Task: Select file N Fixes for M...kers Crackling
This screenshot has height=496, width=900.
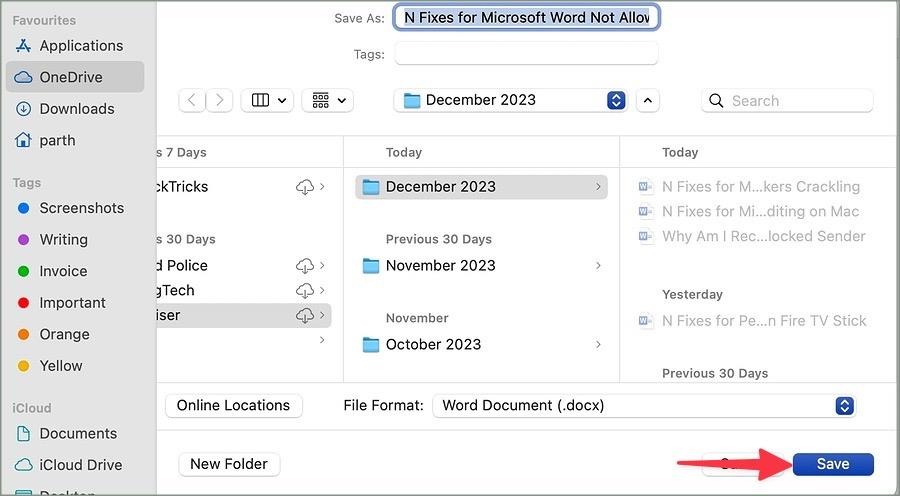Action: [749, 187]
